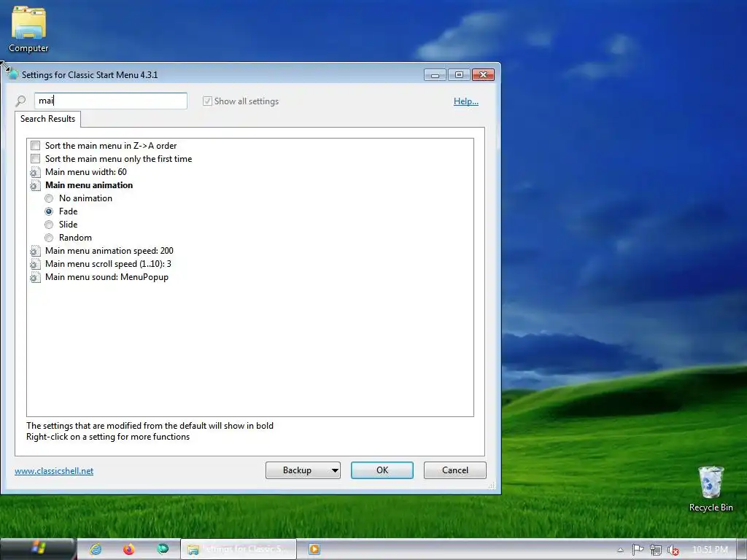Click the gear icon beside Main menu width
The image size is (747, 560).
[x=35, y=172]
